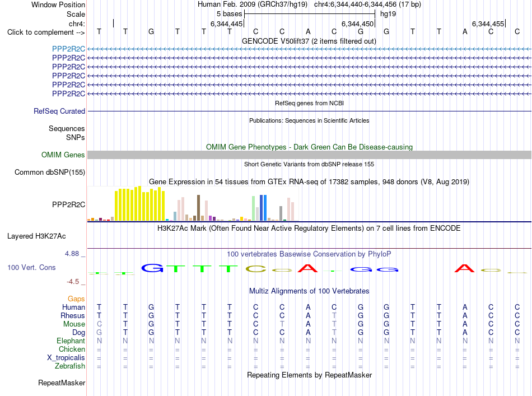This screenshot has width=532, height=396.
Task: Open the GENCODE V50lift37 track title
Action: 309,41
